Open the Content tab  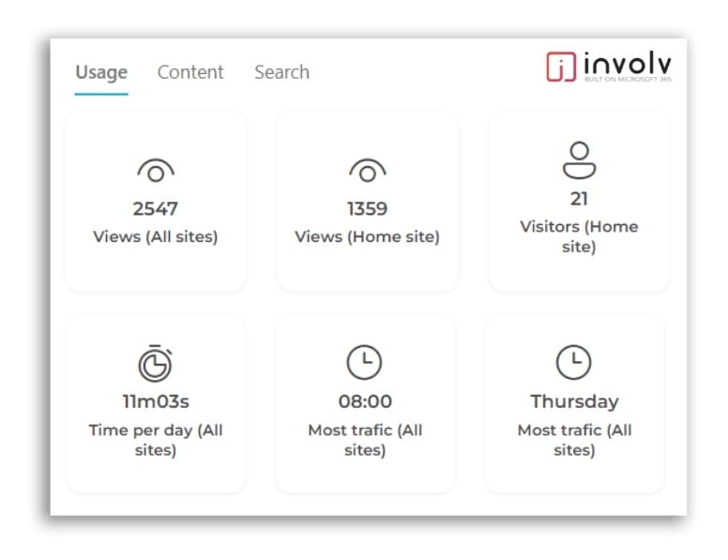190,72
